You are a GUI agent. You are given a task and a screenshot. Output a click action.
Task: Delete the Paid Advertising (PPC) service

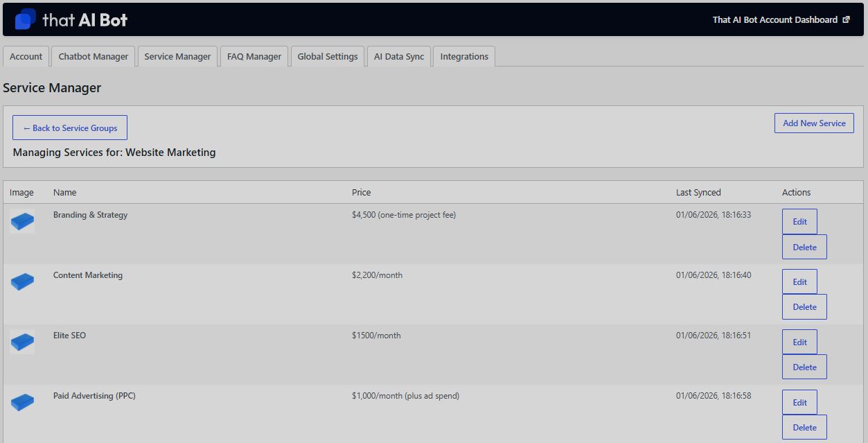[804, 427]
